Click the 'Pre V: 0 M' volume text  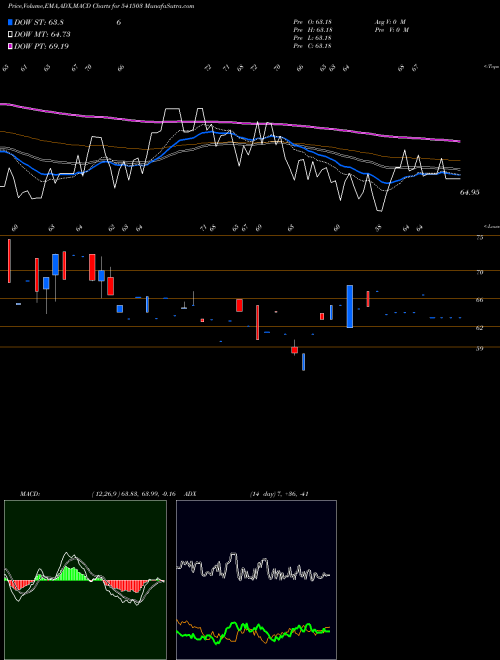(x=391, y=30)
